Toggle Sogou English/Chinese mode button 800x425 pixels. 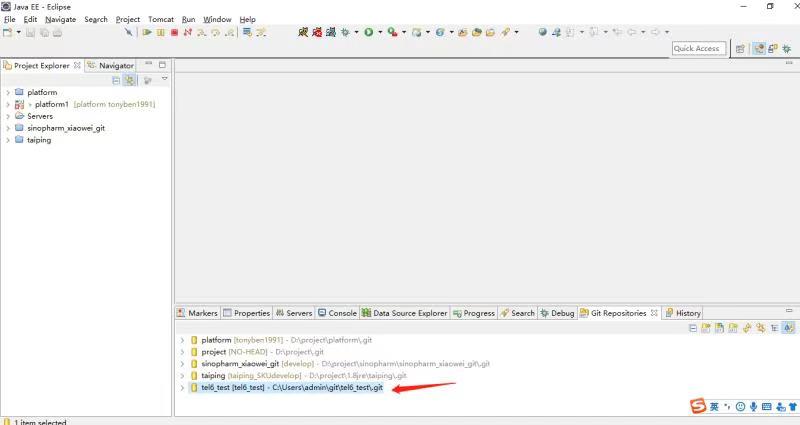click(714, 407)
